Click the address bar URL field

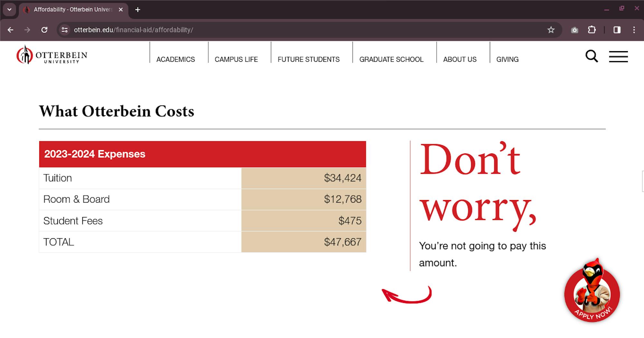[290, 30]
